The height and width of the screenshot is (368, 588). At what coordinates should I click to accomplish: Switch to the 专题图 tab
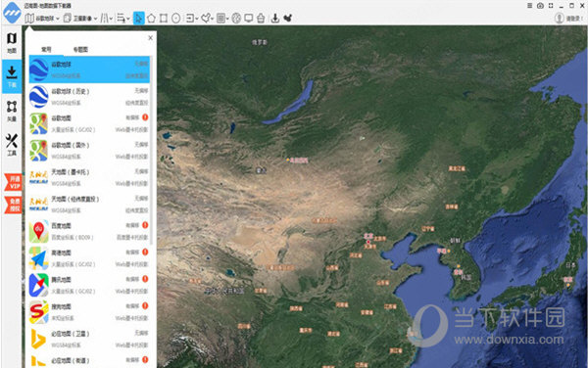coord(80,49)
